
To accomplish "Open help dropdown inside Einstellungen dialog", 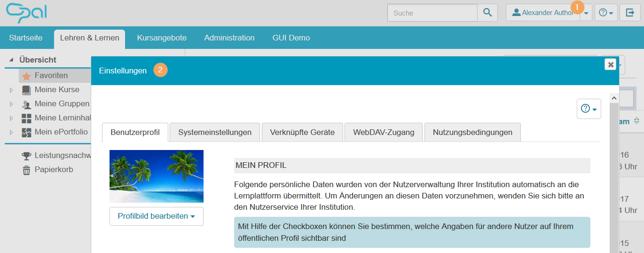I will [x=589, y=109].
